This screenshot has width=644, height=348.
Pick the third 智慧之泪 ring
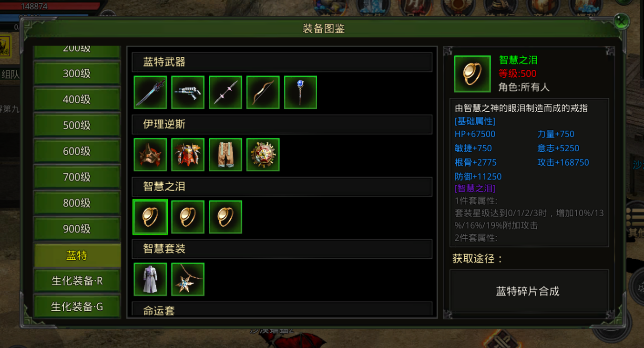225,217
